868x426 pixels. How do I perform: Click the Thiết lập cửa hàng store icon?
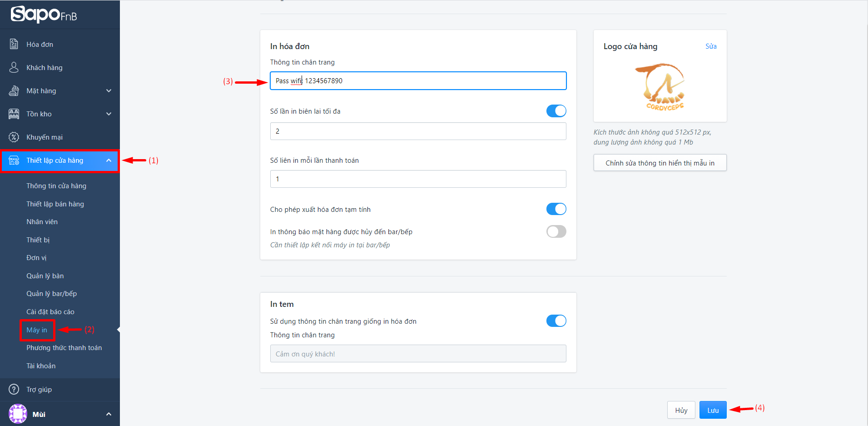click(x=14, y=160)
